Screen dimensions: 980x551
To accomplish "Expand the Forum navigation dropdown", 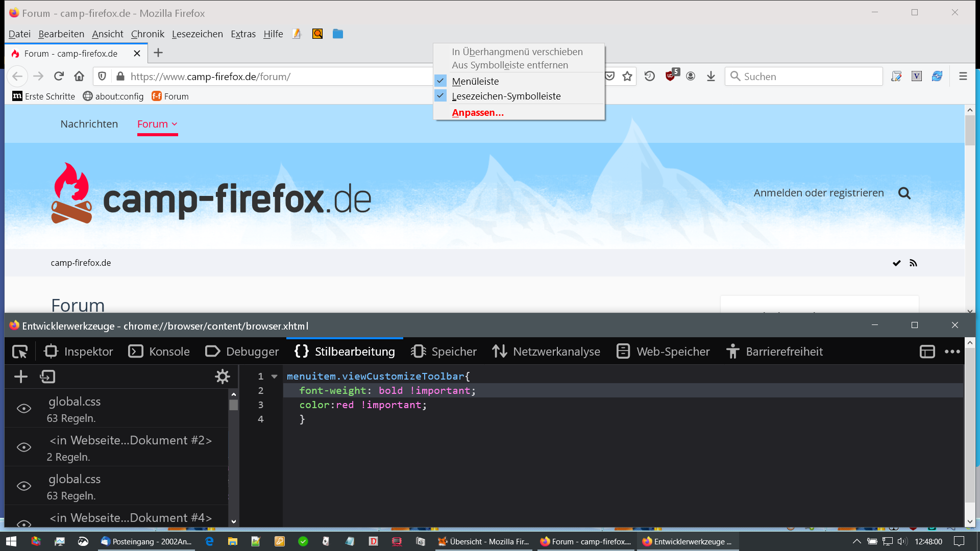I will (175, 124).
